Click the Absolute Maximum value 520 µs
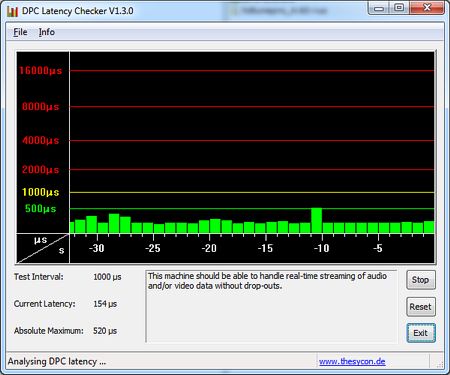 click(105, 331)
